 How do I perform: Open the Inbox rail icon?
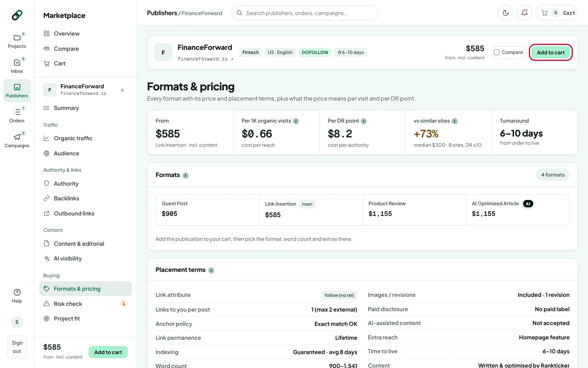[x=17, y=66]
